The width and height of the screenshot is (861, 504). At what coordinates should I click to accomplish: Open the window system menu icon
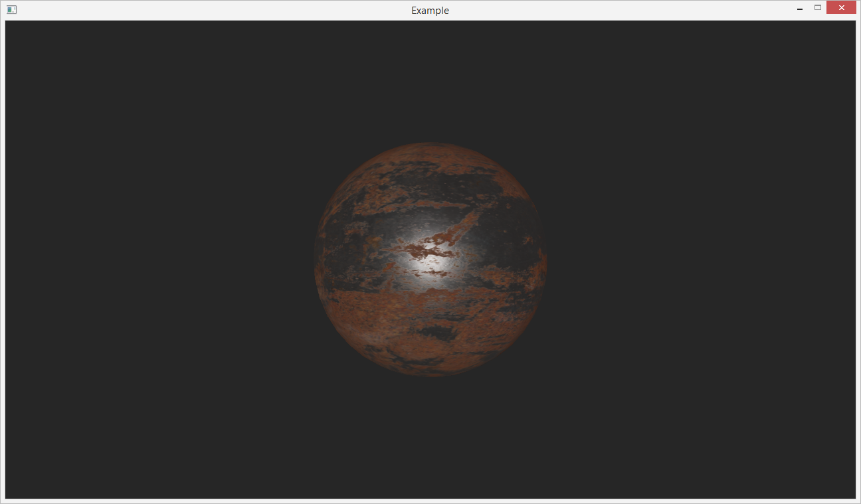tap(11, 10)
